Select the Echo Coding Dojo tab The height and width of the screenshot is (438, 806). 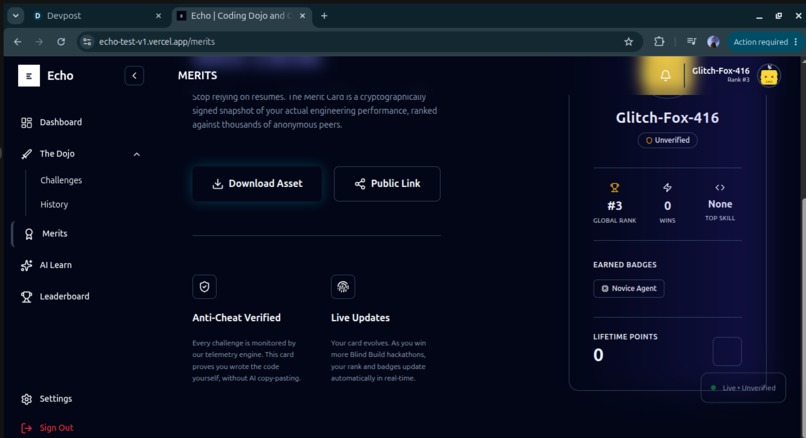point(241,16)
